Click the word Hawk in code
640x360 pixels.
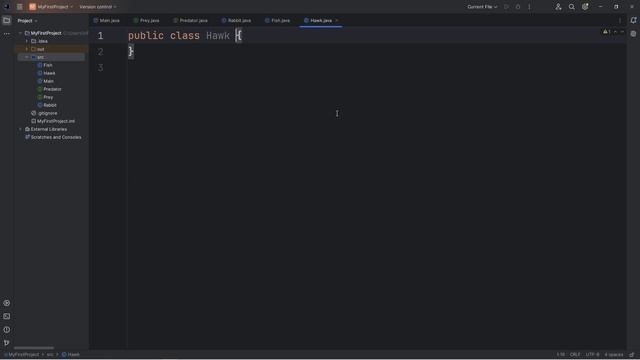(218, 36)
